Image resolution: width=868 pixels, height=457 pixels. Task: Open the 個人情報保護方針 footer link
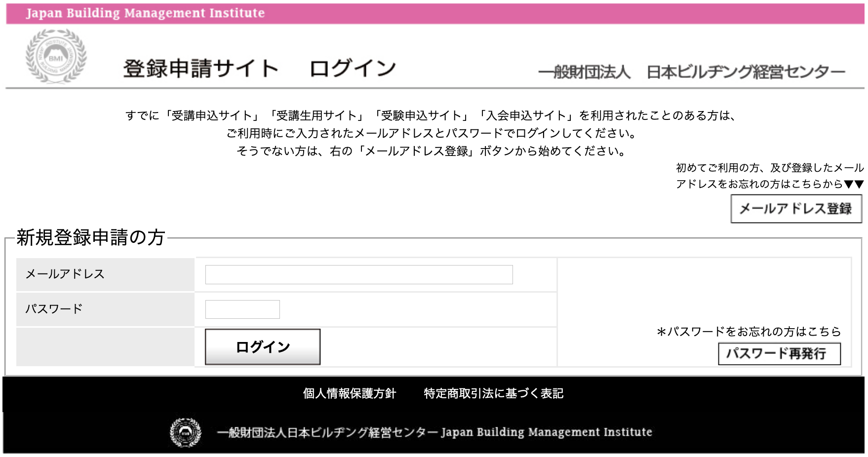pyautogui.click(x=350, y=393)
